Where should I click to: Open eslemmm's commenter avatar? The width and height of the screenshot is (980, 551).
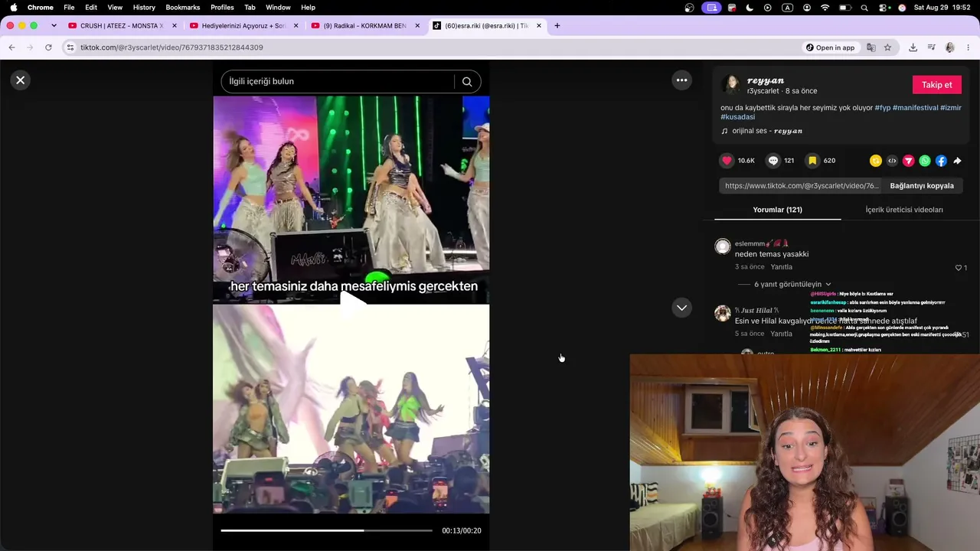pos(723,246)
